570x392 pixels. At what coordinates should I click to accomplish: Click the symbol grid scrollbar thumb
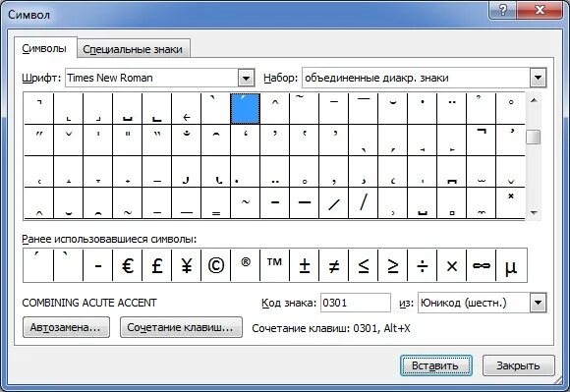pos(534,137)
